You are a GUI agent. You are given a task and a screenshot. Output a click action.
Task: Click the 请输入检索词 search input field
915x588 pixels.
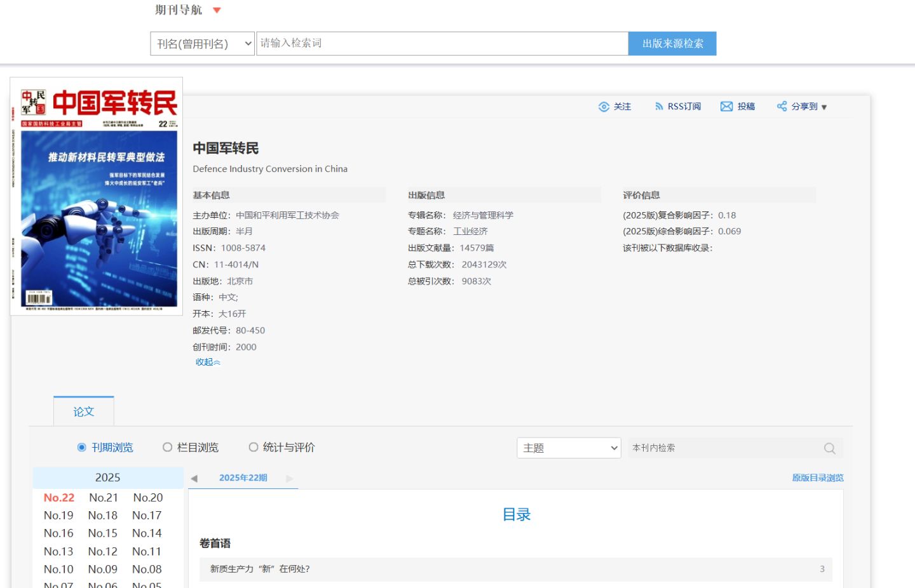[442, 44]
